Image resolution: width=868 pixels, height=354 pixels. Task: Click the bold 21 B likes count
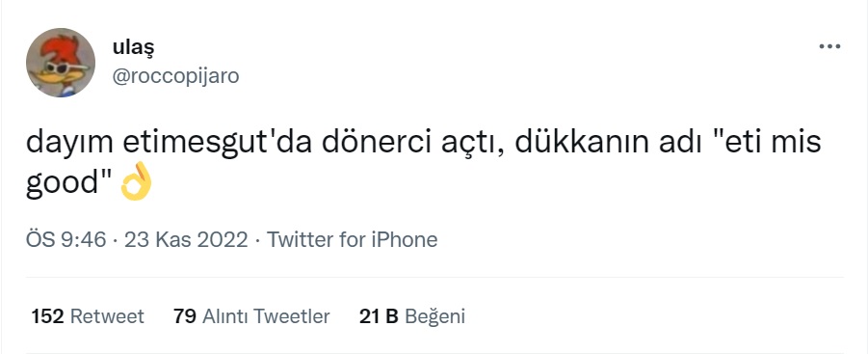pos(380,316)
